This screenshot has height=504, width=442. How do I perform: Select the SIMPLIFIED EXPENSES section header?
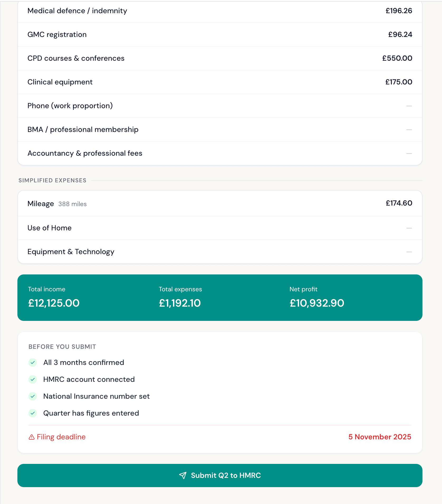[x=52, y=180]
